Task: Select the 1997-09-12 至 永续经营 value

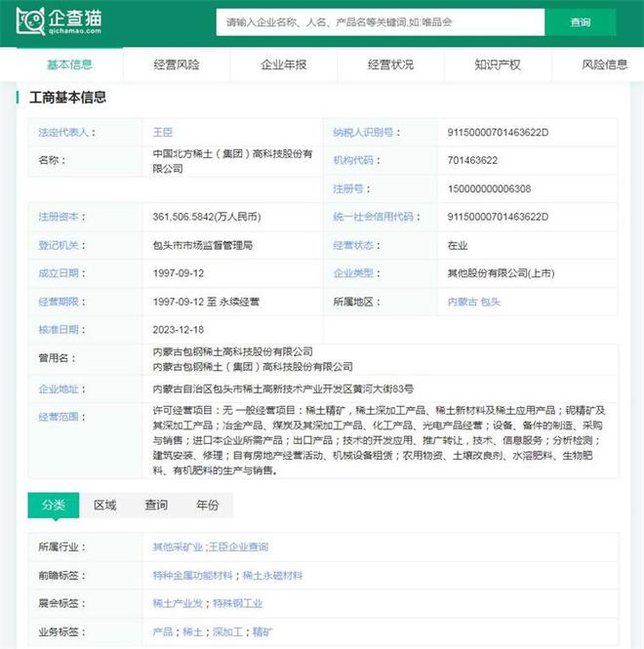Action: [x=206, y=302]
